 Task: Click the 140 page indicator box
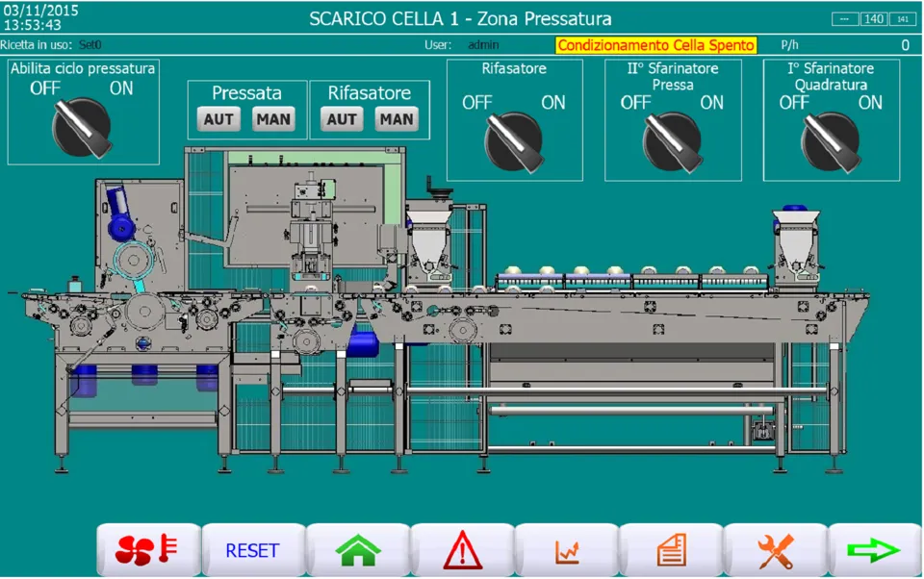coord(873,19)
